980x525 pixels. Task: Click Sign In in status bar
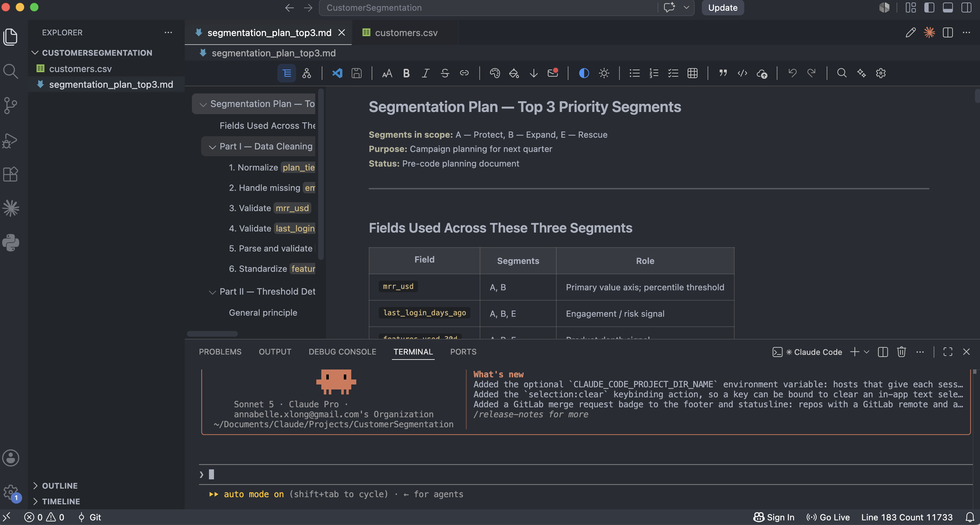tap(774, 517)
